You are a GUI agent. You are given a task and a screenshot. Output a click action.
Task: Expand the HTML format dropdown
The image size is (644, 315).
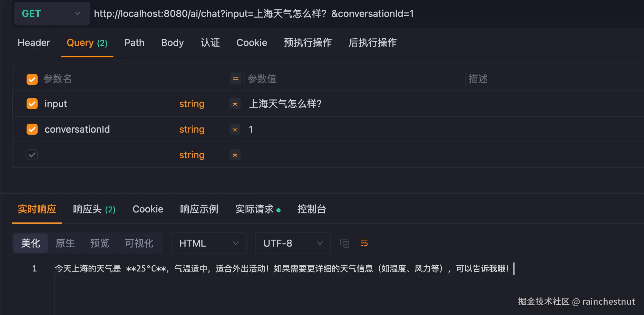[x=208, y=244]
